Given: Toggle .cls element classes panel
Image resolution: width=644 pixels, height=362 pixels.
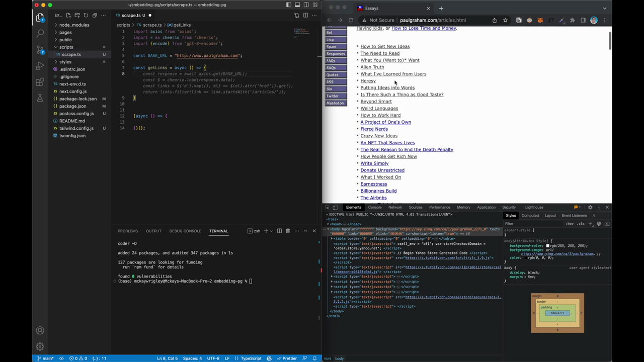Looking at the screenshot, I should 581,224.
